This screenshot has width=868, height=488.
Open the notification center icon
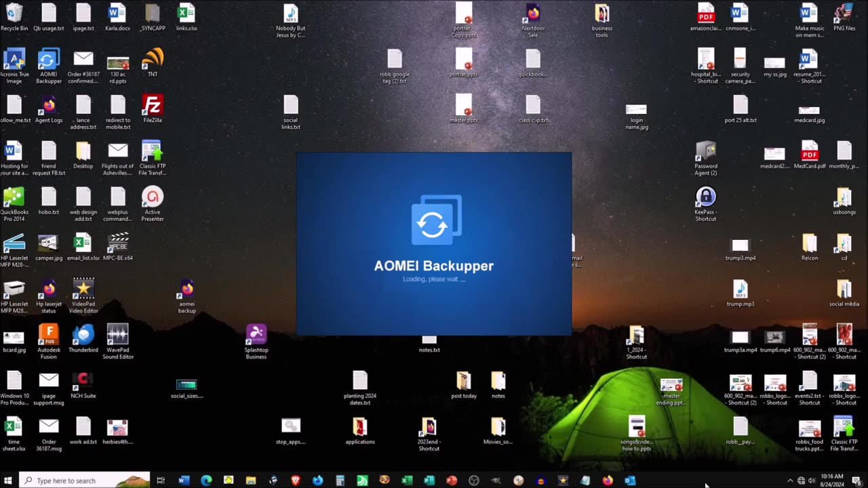tap(856, 481)
